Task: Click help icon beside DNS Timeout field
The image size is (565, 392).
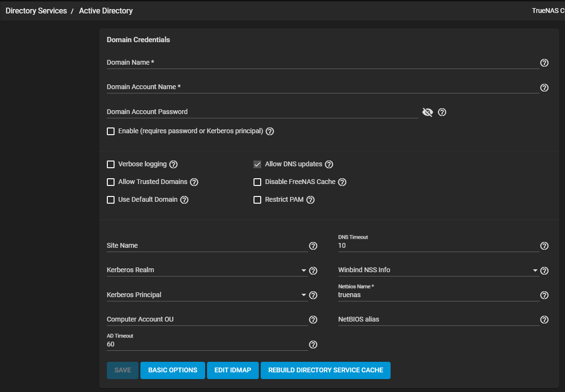Action: pos(544,246)
